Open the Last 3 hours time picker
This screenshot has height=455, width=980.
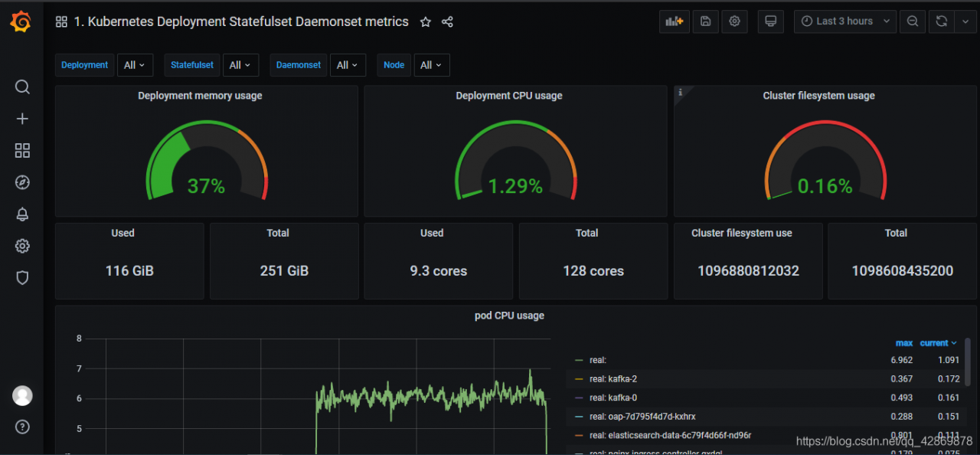pos(845,21)
